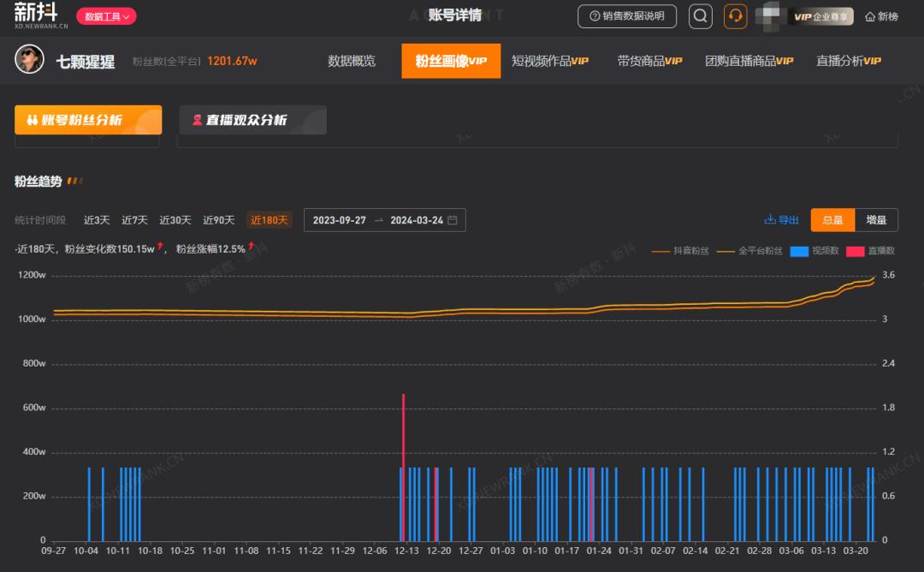Expand the 数据工具 dropdown

click(107, 16)
